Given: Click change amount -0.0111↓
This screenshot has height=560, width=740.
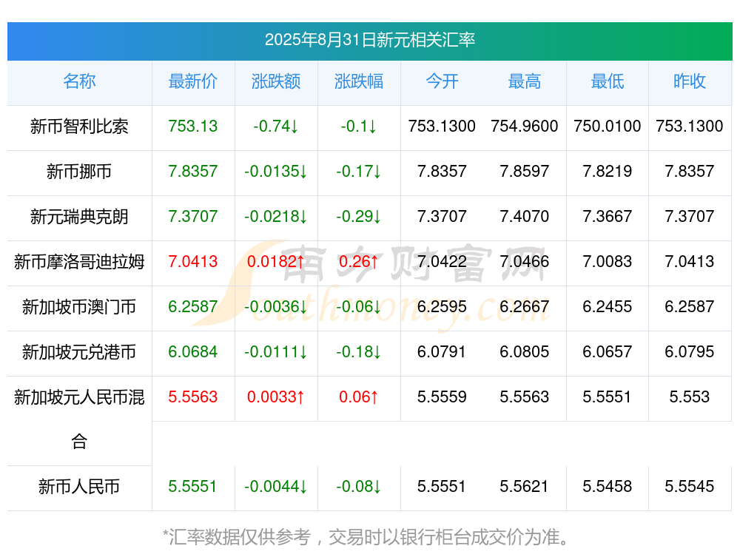Looking at the screenshot, I should tap(276, 352).
